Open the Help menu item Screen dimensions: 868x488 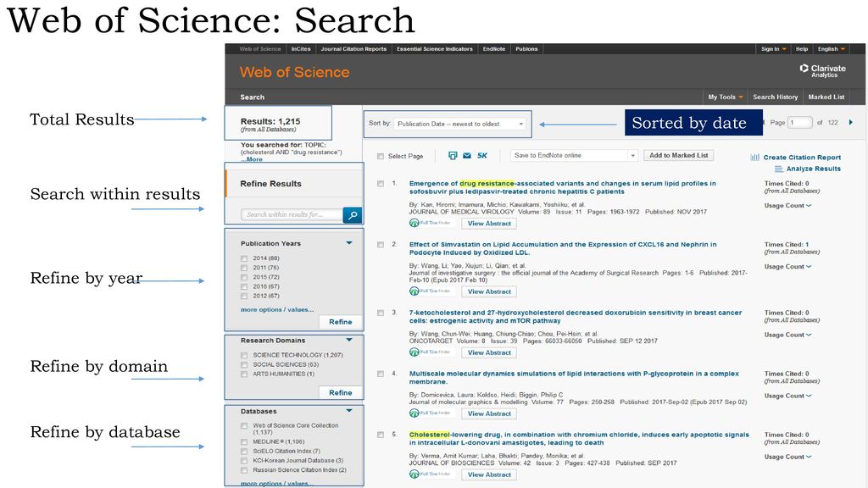tap(802, 48)
